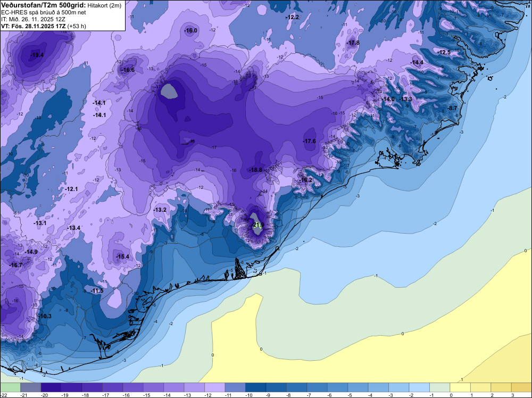This screenshot has height=398, width=532.
Task: Click the legend swatch labeled -21
Action: point(30,387)
